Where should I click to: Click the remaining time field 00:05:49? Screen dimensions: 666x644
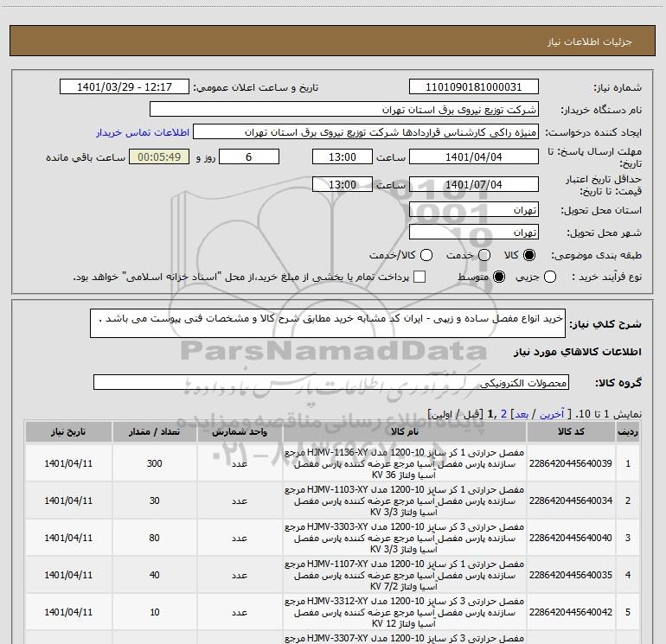click(159, 157)
